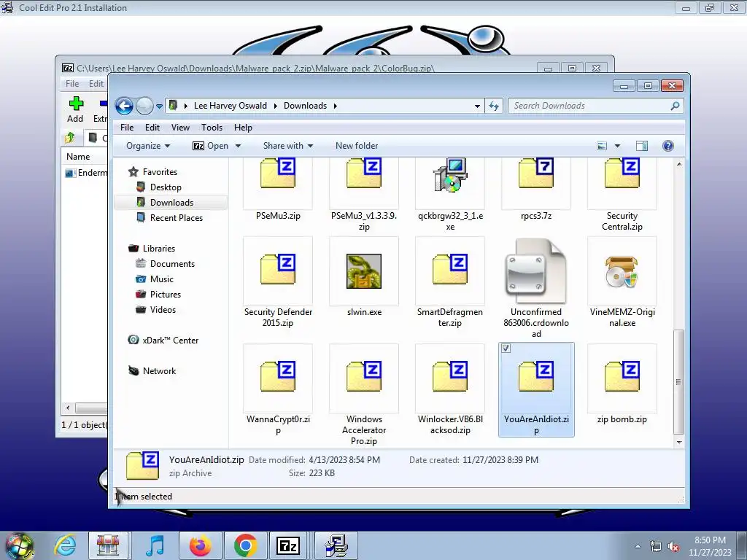Click the vertical scrollbar down arrow
Image resolution: width=747 pixels, height=560 pixels.
pos(679,443)
